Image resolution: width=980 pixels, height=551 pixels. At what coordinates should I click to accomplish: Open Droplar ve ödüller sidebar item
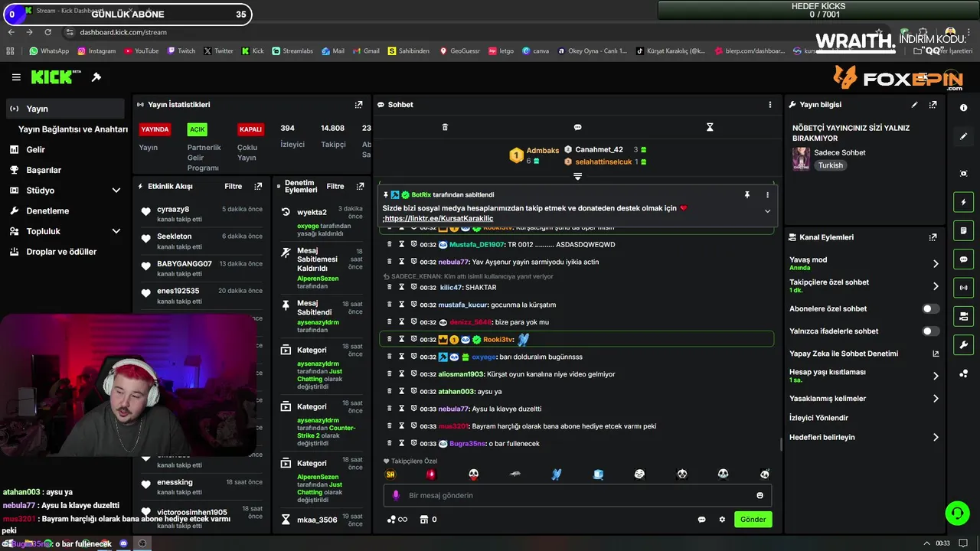click(61, 252)
